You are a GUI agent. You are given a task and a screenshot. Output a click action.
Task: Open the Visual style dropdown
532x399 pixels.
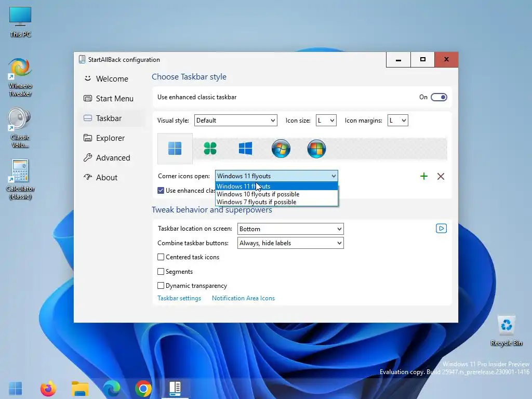(236, 121)
